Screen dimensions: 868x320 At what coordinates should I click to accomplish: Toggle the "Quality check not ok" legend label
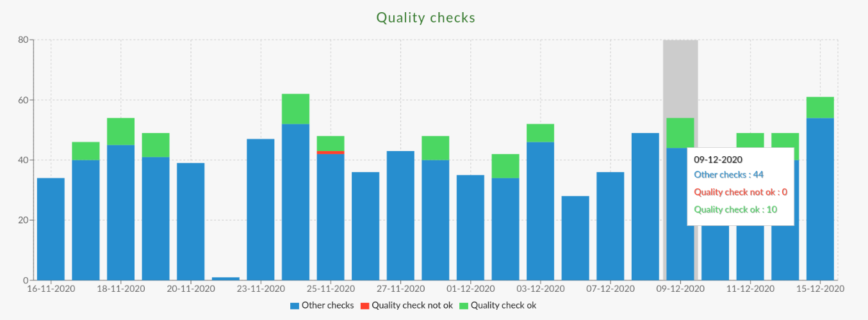click(412, 306)
